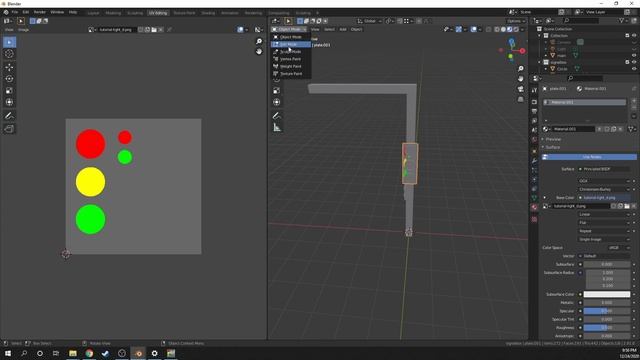640x360 pixels.
Task: Choose Edit Mode from mode list
Action: coord(291,44)
